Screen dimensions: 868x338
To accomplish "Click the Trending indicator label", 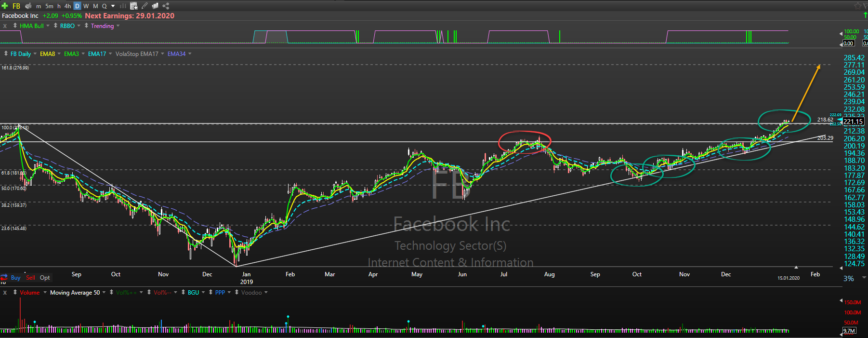I will pyautogui.click(x=102, y=26).
